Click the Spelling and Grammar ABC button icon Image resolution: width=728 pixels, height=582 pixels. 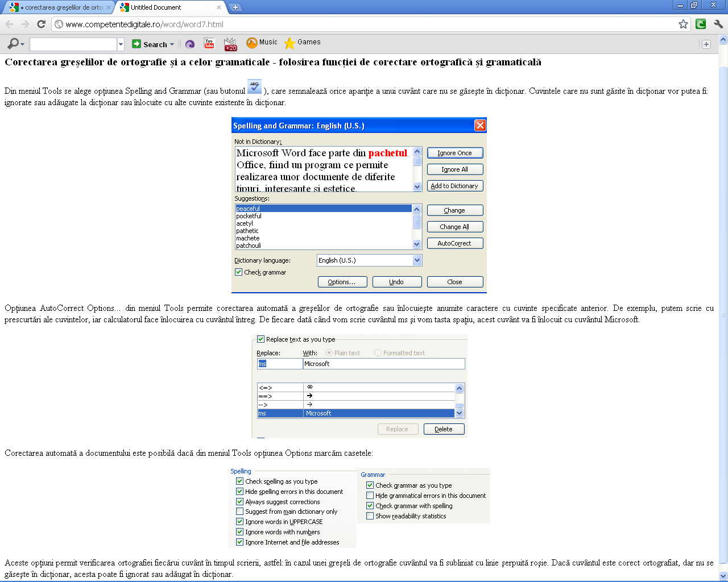coord(254,87)
